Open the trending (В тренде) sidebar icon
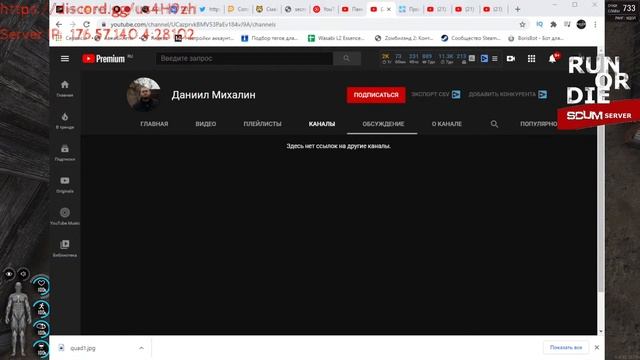 point(64,120)
